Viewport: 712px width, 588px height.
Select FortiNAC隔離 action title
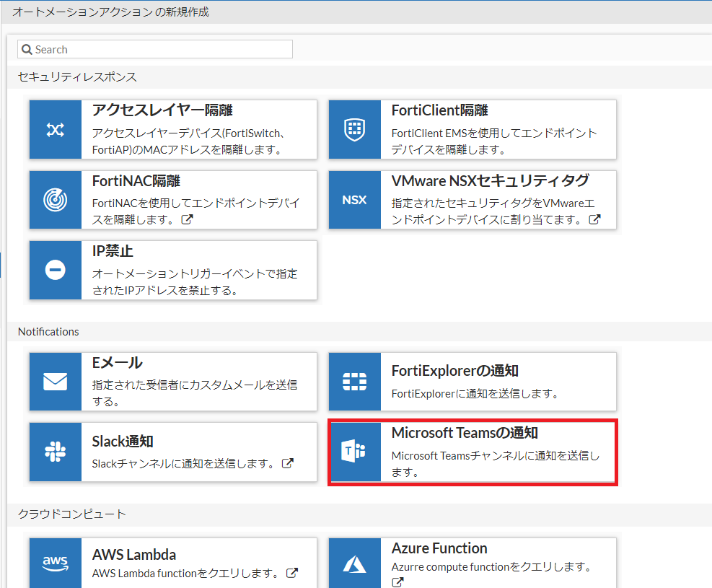(136, 181)
